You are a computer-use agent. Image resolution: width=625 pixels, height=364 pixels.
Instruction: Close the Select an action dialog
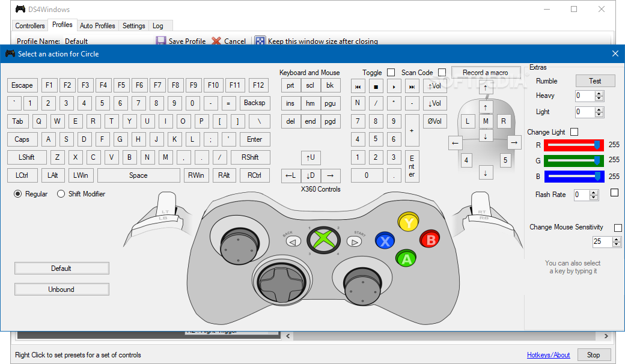[615, 54]
